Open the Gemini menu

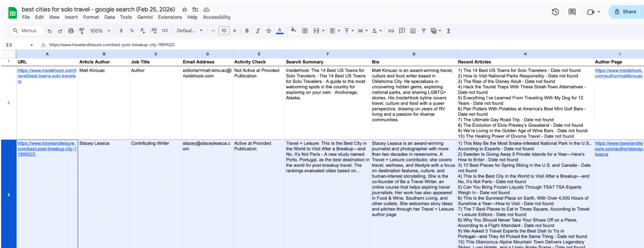(x=145, y=17)
